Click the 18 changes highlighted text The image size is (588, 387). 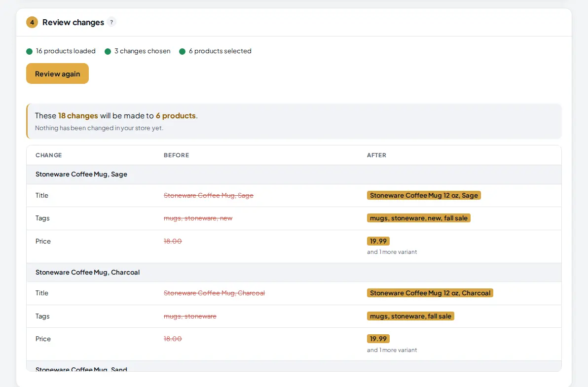78,115
